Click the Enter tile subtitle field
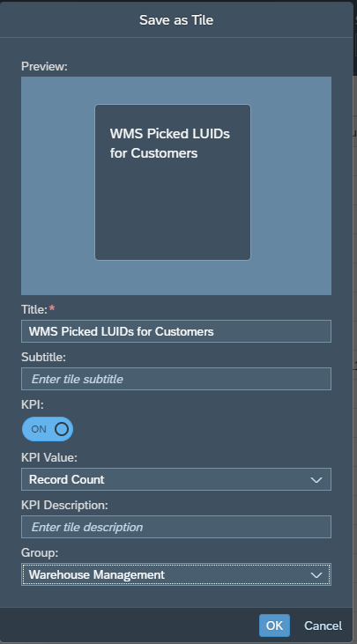Viewport: 357px width, 644px height. click(175, 379)
